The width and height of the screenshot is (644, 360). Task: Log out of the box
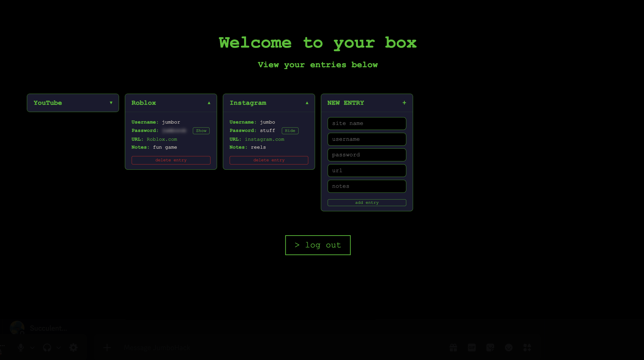[318, 245]
